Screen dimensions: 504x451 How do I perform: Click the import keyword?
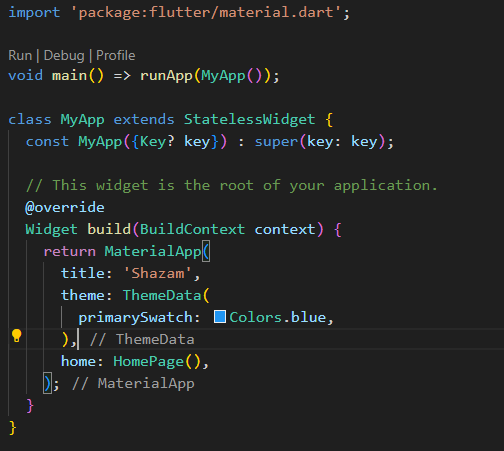point(34,13)
